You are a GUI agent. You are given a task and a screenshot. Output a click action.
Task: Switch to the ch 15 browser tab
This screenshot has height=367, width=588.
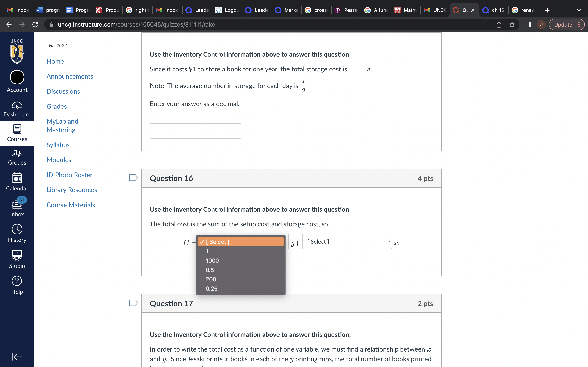(494, 10)
